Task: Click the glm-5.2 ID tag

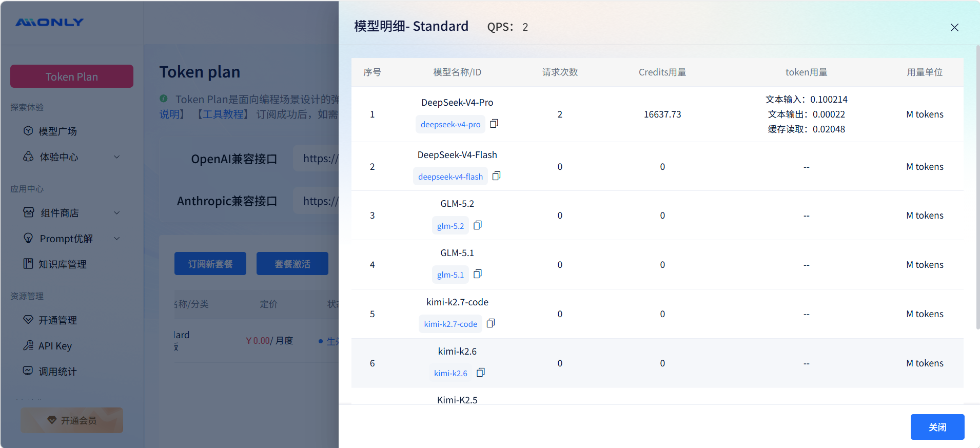Action: (450, 226)
